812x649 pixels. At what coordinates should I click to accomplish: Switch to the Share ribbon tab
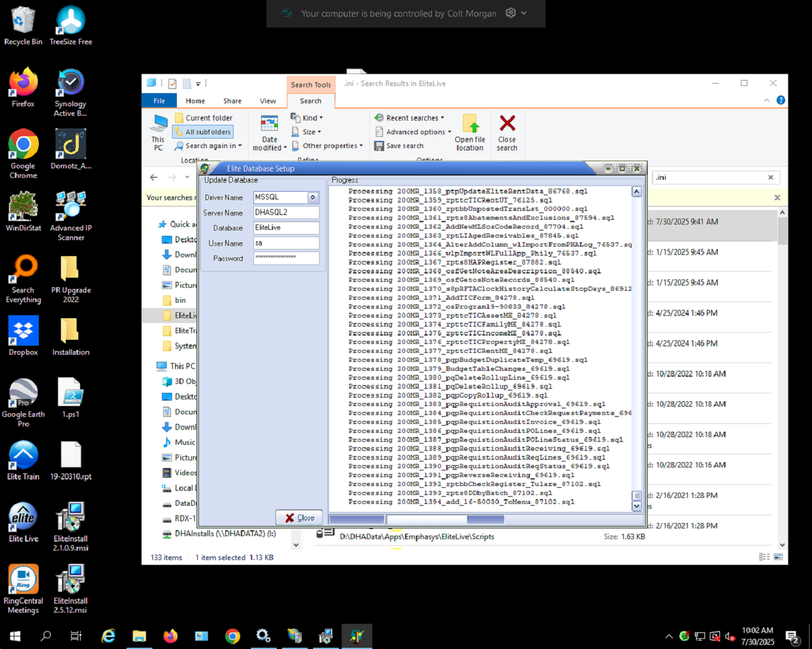click(x=232, y=101)
